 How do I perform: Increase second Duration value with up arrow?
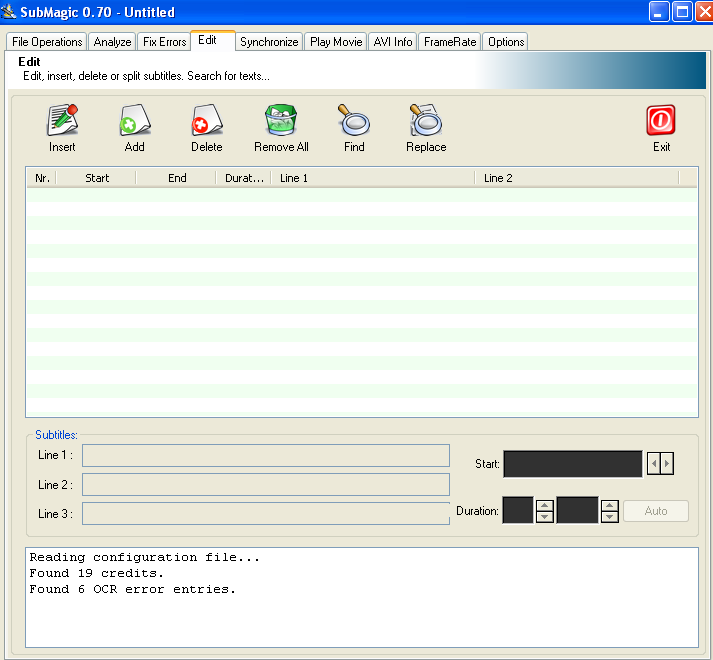(610, 505)
